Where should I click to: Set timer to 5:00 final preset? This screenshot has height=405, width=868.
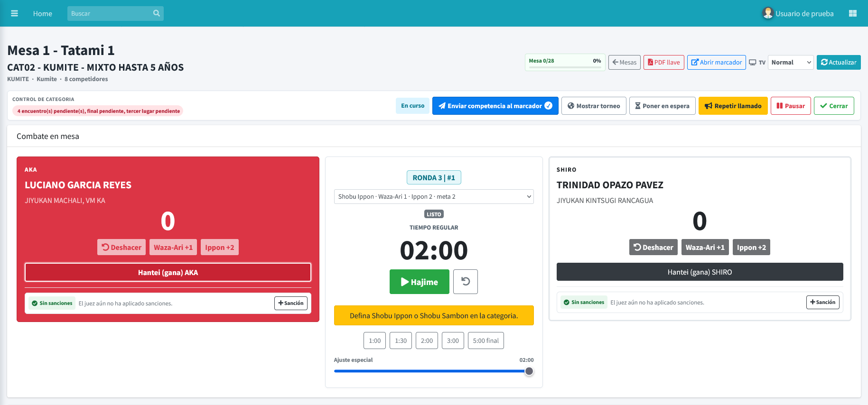486,341
